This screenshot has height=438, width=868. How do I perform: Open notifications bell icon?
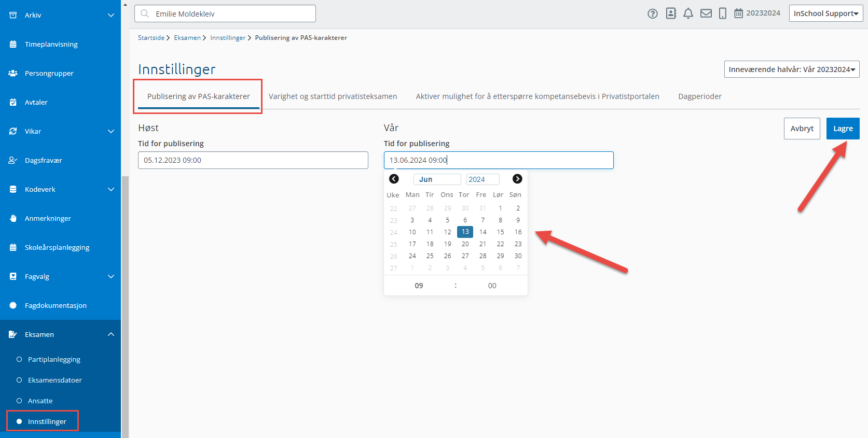point(688,13)
